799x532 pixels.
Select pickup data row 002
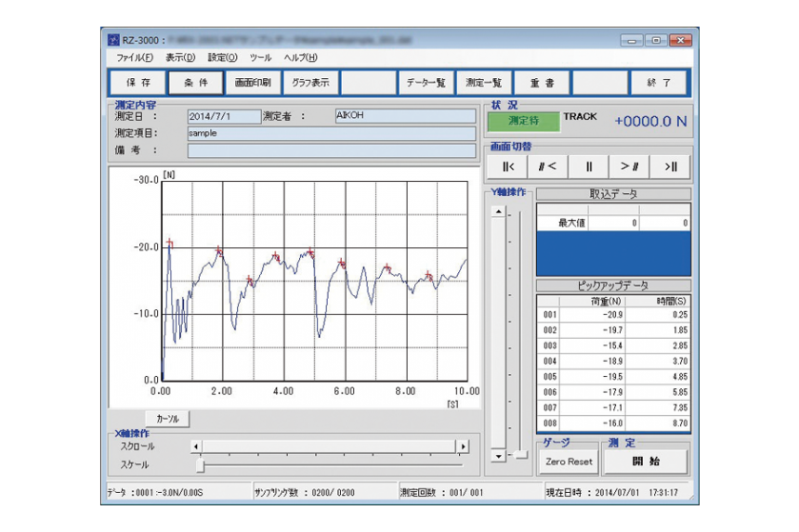[x=613, y=330]
